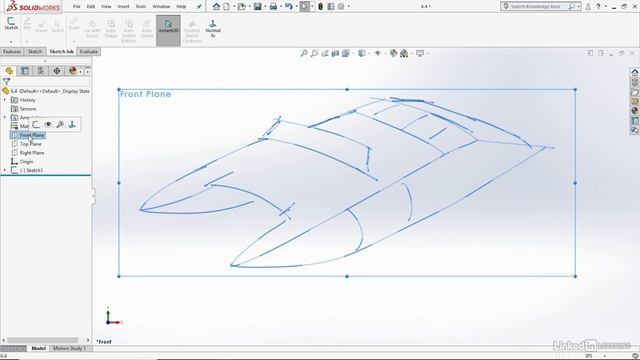The height and width of the screenshot is (360, 640).
Task: Open Hide/Show Items eye dropdown
Action: 378,53
